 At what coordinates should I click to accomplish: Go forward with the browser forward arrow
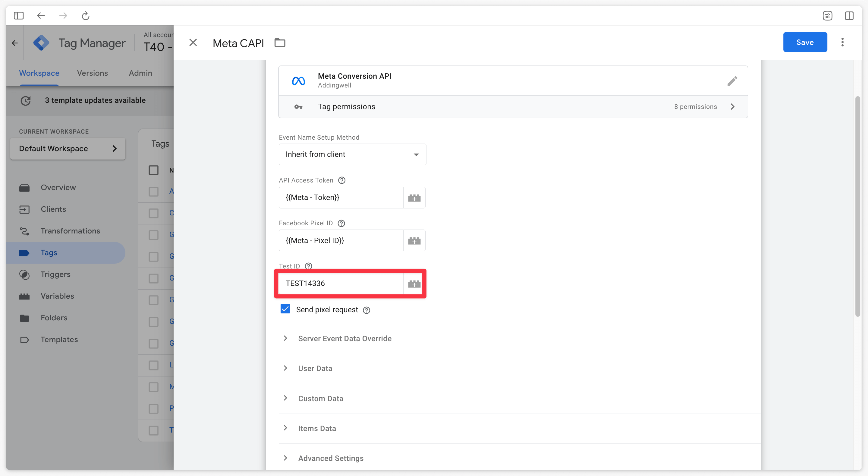click(x=63, y=15)
